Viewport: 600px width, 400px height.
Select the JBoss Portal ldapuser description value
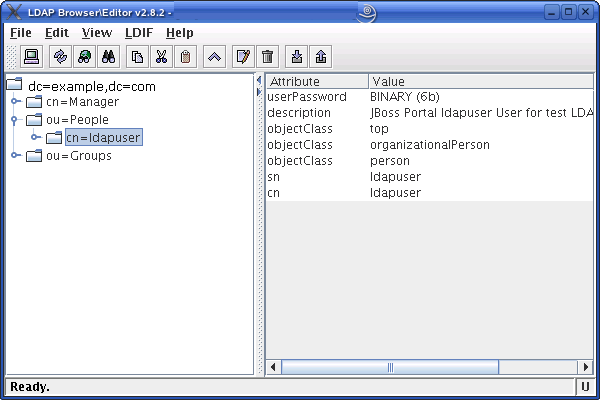pos(481,113)
